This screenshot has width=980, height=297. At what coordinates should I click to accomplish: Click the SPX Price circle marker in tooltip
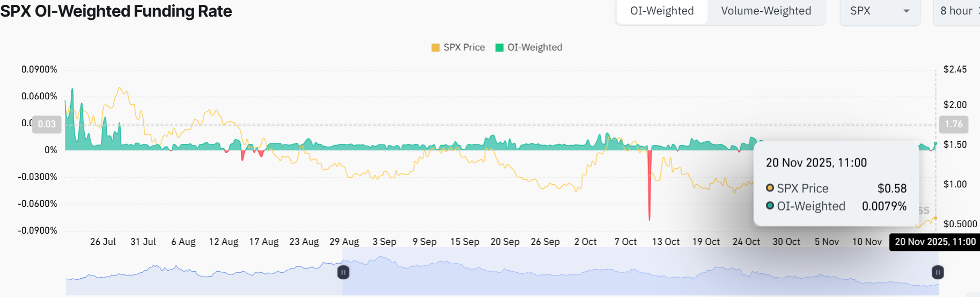[x=770, y=188]
